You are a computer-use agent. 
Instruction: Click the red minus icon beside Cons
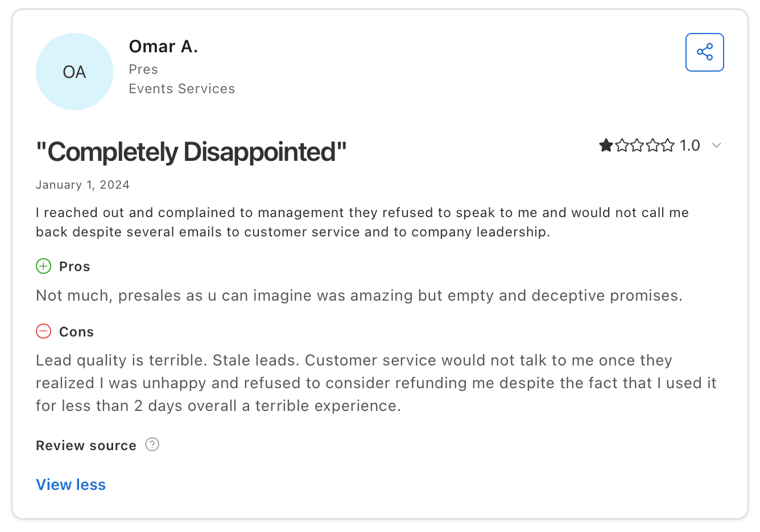44,331
